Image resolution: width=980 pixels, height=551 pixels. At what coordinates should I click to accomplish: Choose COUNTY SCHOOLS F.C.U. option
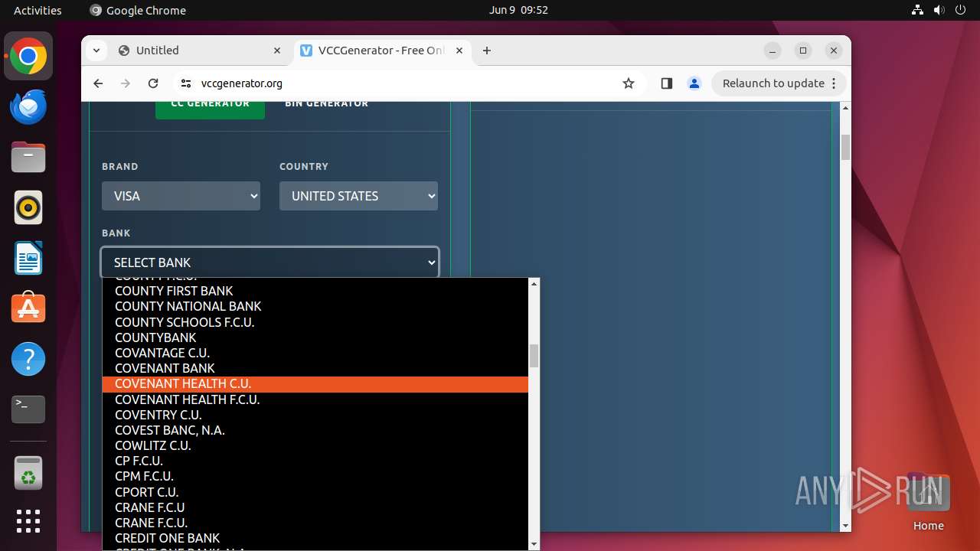click(x=315, y=322)
